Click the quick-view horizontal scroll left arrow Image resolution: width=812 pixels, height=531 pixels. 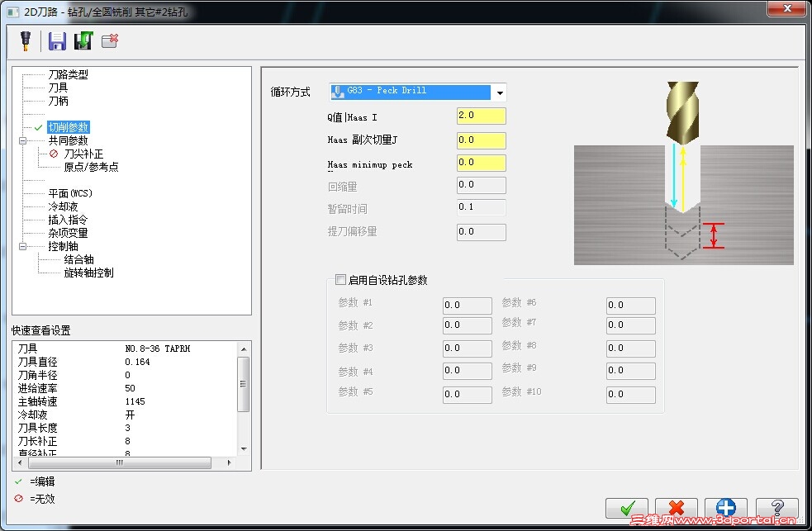click(x=20, y=462)
